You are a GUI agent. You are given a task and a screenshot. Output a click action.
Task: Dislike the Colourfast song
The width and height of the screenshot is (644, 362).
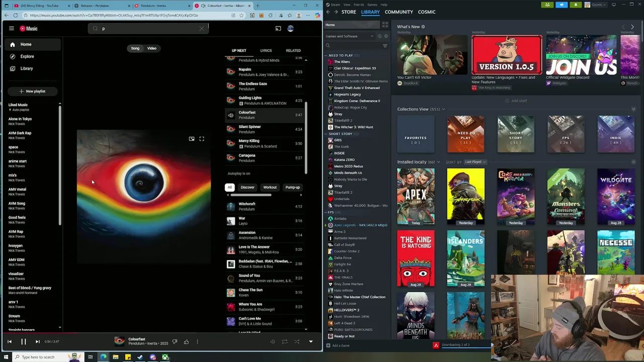click(175, 342)
